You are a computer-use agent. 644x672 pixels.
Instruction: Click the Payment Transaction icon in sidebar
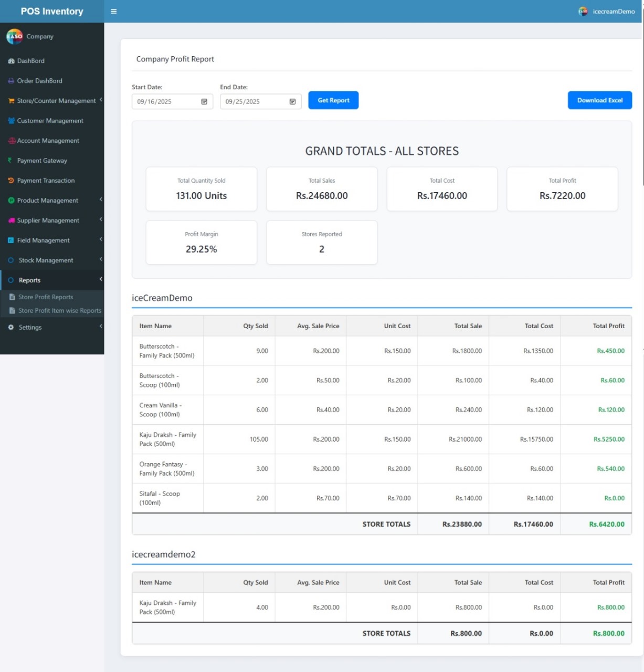10,180
